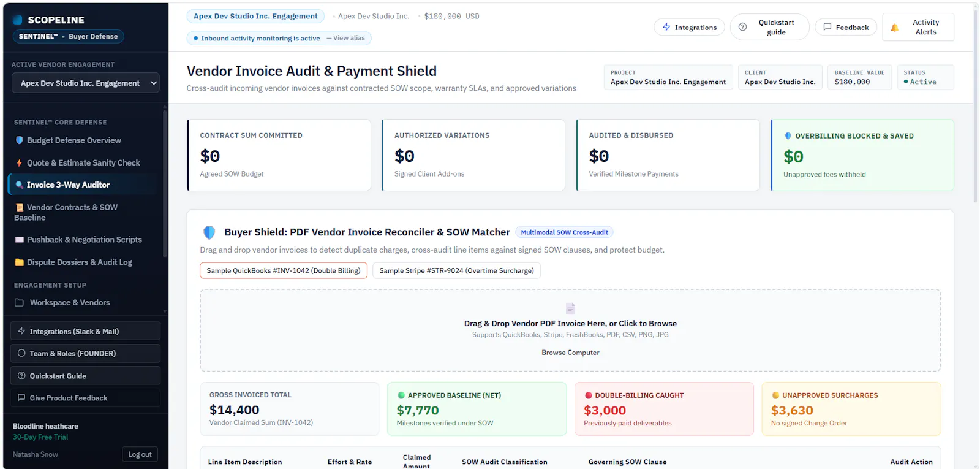
Task: Click the help icon in sidebar Quickstart Guide
Action: [x=21, y=376]
